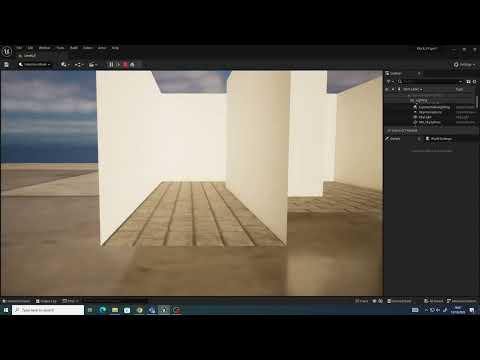Pause the play-in-editor simulation
Image resolution: width=480 pixels, height=360 pixels.
click(x=111, y=64)
